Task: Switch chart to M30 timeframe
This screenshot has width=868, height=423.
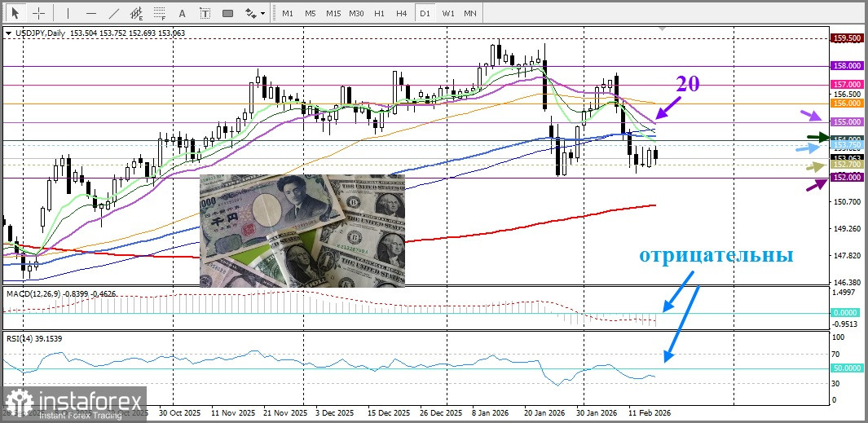Action: click(x=356, y=13)
